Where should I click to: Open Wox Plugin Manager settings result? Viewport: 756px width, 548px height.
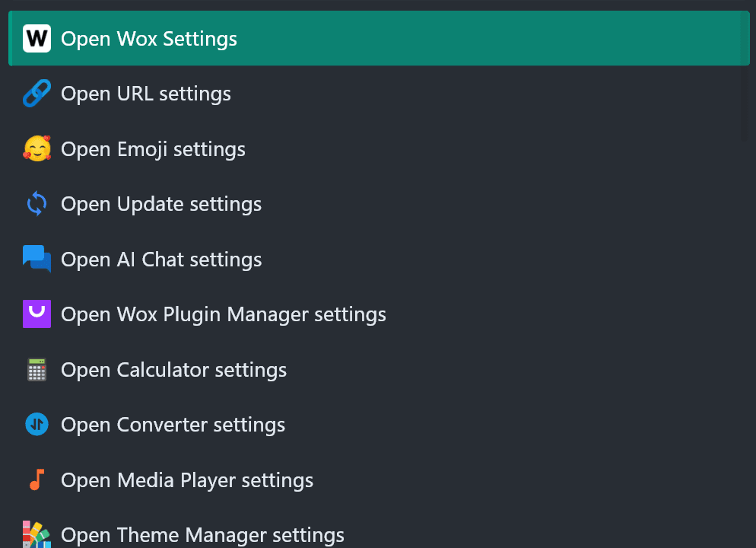(379, 314)
